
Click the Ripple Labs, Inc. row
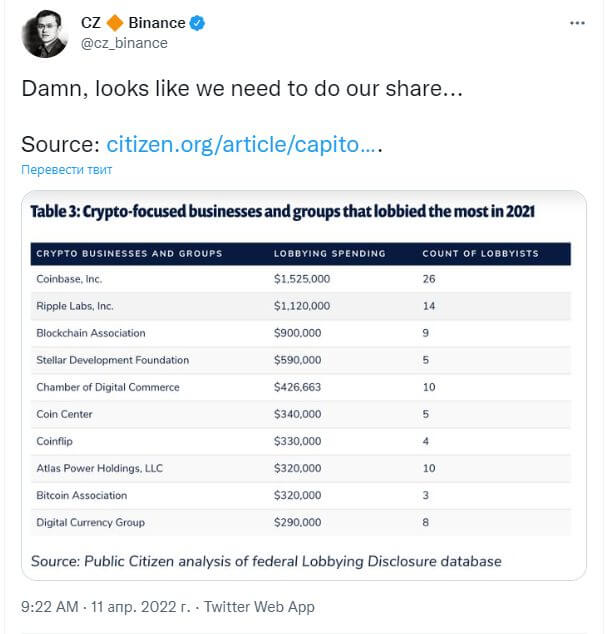tap(301, 306)
